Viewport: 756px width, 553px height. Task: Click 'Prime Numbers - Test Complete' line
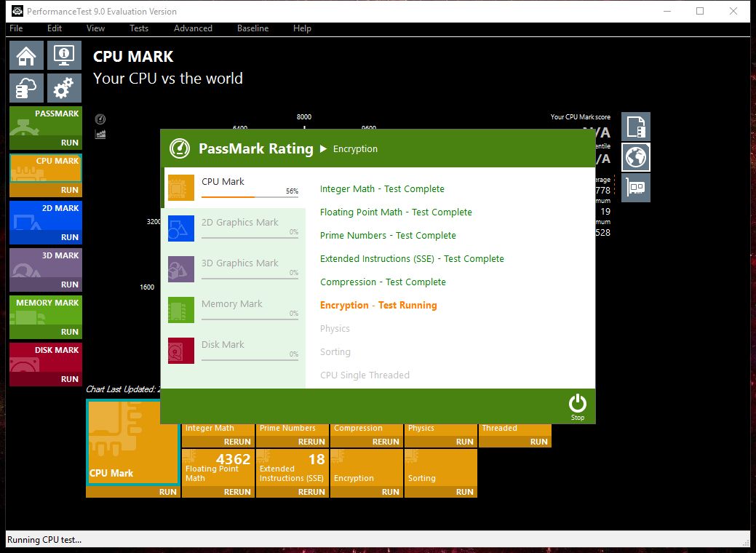(388, 235)
